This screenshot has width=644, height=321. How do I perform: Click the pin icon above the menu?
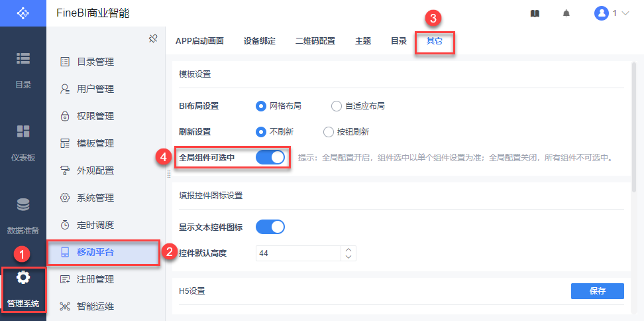pos(152,38)
